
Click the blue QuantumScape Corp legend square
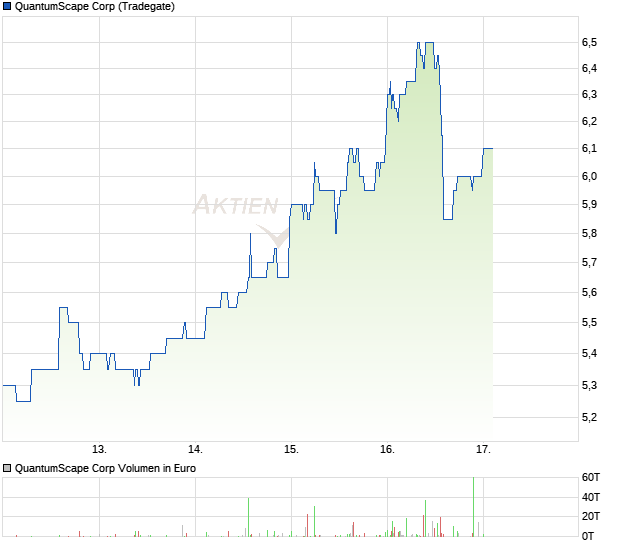7,6
